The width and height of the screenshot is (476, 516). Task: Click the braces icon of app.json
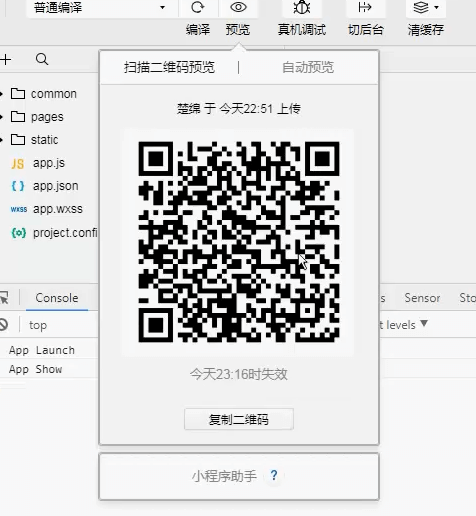(18, 186)
